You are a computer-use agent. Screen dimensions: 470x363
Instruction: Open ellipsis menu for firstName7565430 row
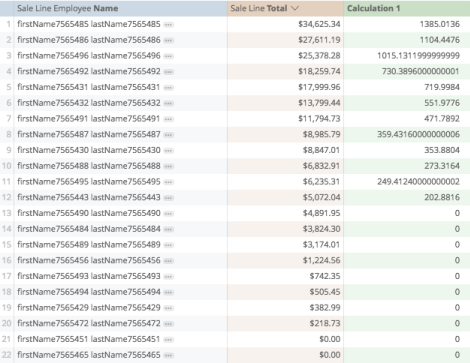point(169,150)
